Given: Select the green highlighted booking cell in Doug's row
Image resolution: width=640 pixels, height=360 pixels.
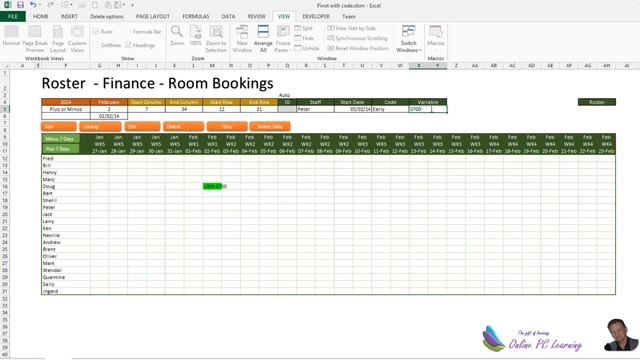Looking at the screenshot, I should click(212, 186).
